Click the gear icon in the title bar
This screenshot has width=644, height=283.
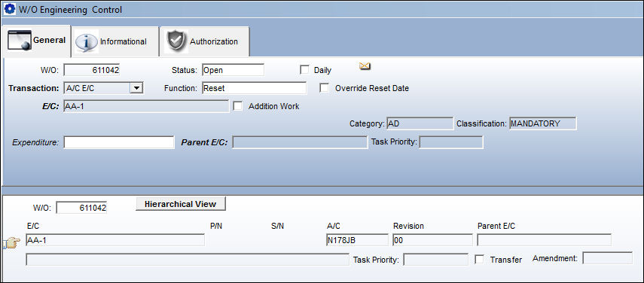click(9, 9)
